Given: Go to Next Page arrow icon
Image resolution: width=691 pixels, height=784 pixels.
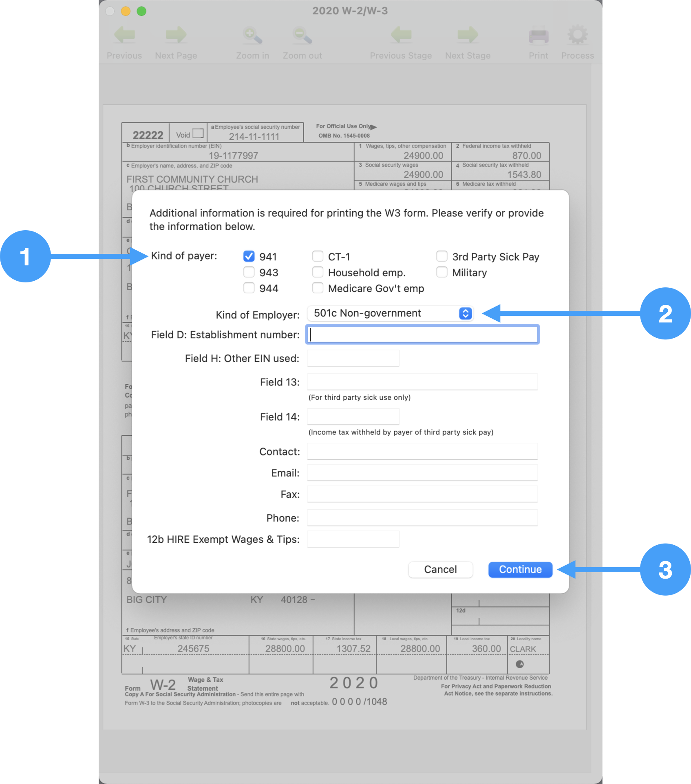Looking at the screenshot, I should (176, 35).
